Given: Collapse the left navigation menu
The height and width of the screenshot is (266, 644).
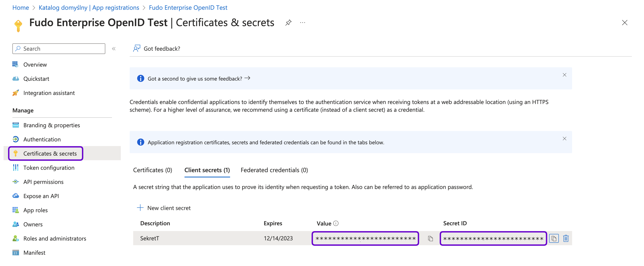Looking at the screenshot, I should click(x=114, y=49).
